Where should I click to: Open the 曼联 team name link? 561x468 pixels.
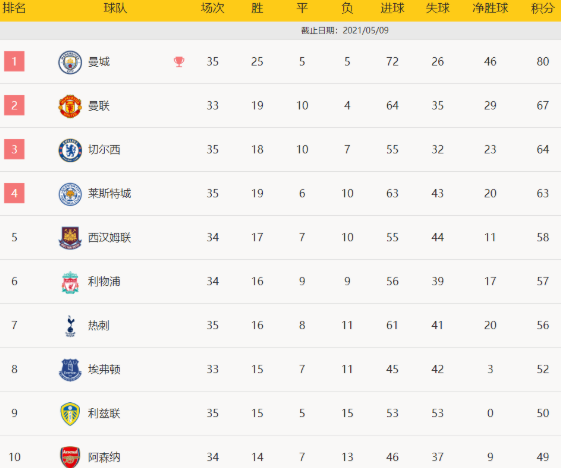point(99,106)
